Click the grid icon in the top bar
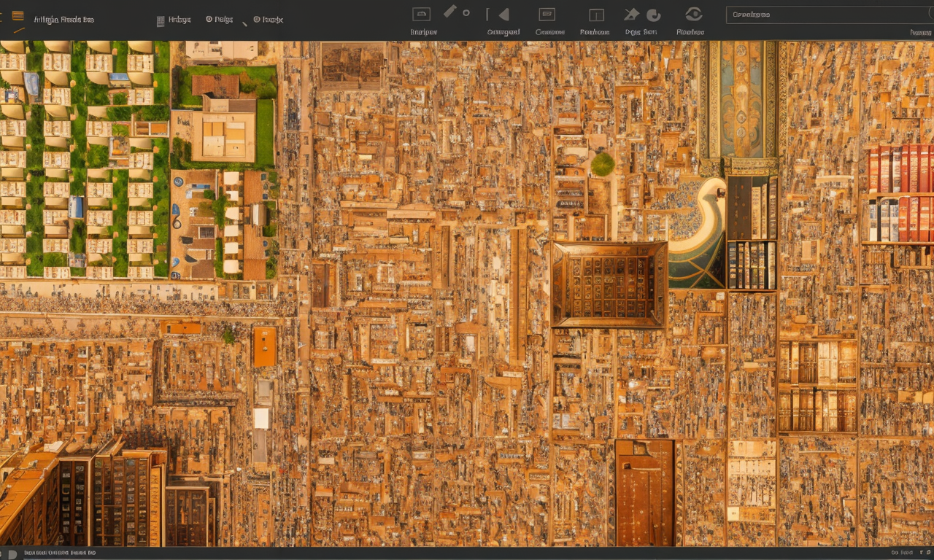934x560 pixels. [161, 21]
